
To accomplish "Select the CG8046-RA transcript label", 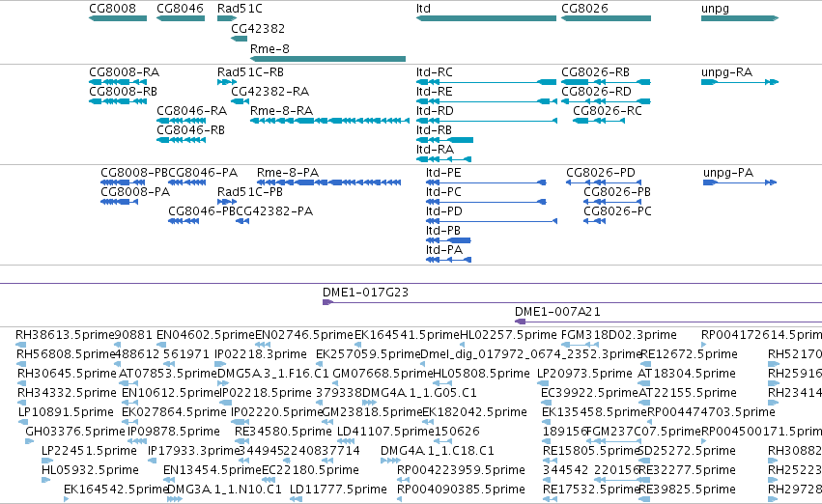I will coord(192,111).
